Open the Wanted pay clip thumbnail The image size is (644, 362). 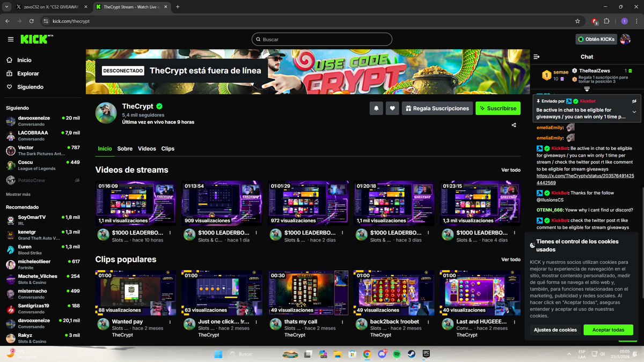tap(136, 292)
